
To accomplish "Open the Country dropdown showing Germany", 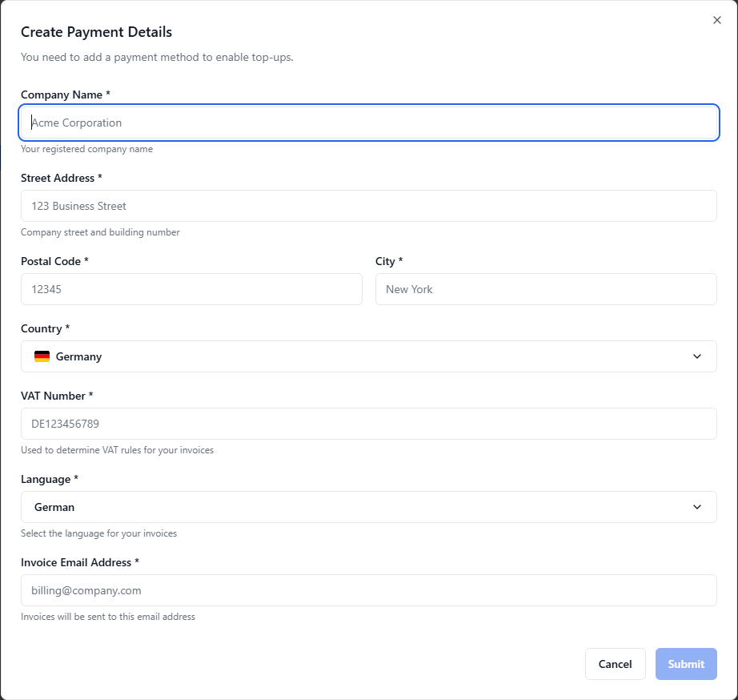I will tap(368, 356).
